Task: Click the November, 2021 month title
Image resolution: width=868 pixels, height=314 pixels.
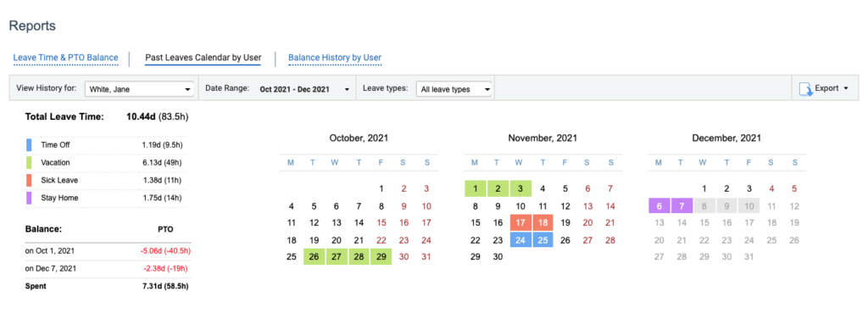Action: [543, 137]
